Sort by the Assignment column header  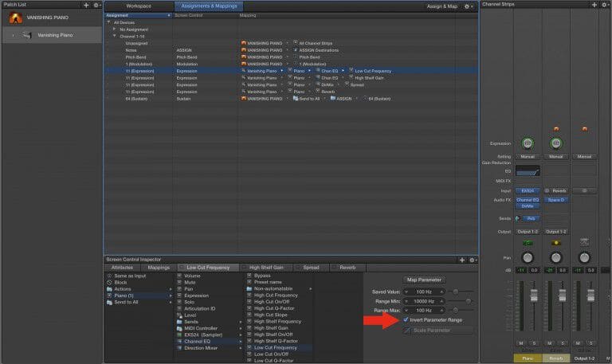coord(138,15)
